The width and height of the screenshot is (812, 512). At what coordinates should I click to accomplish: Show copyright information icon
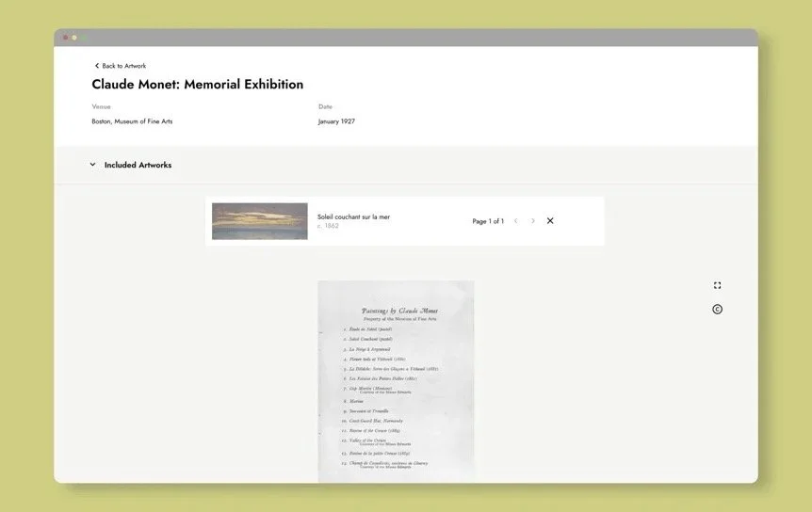pyautogui.click(x=717, y=310)
